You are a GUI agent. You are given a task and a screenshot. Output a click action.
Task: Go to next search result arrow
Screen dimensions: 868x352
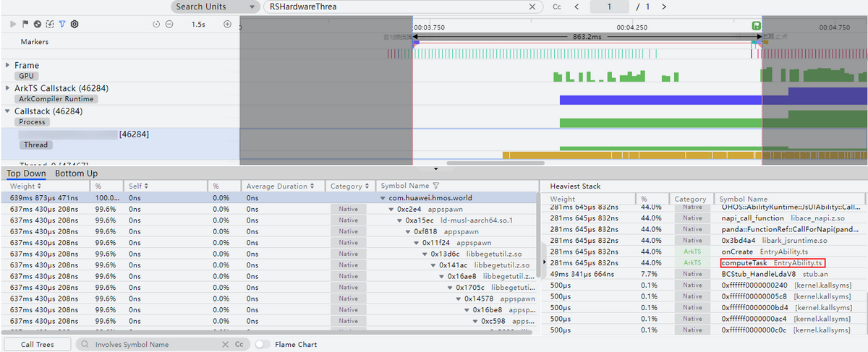tap(664, 7)
